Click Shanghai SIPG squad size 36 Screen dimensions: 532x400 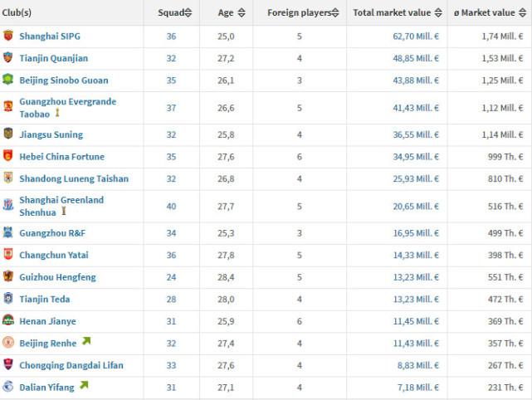click(x=171, y=37)
